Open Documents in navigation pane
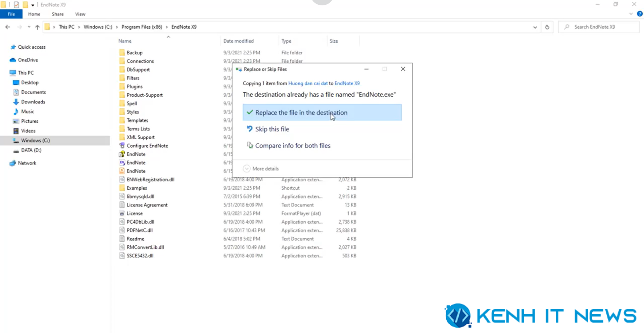The height and width of the screenshot is (333, 644). [x=33, y=92]
